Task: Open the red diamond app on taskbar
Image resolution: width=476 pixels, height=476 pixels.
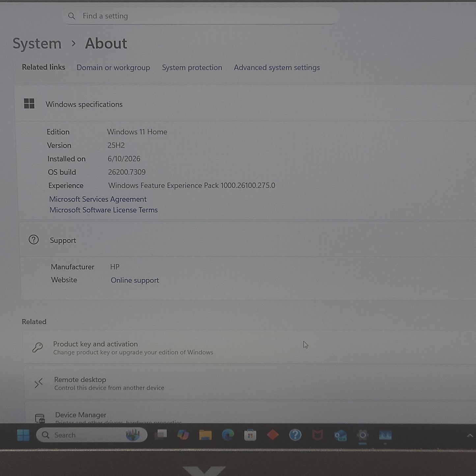Action: (273, 435)
